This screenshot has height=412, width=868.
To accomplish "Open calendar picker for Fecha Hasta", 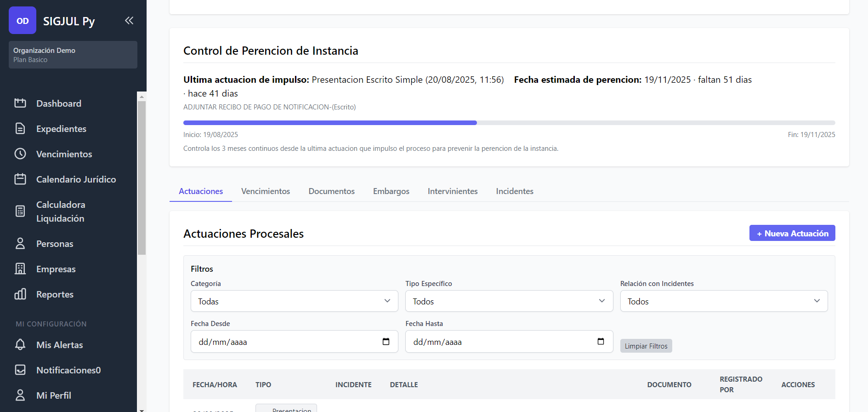I will (601, 342).
